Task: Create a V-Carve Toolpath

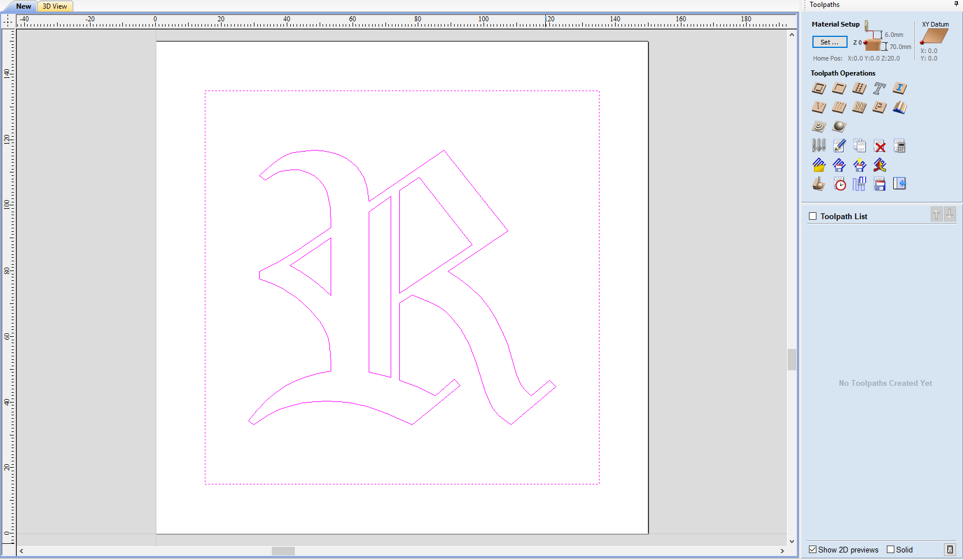Action: click(x=818, y=107)
